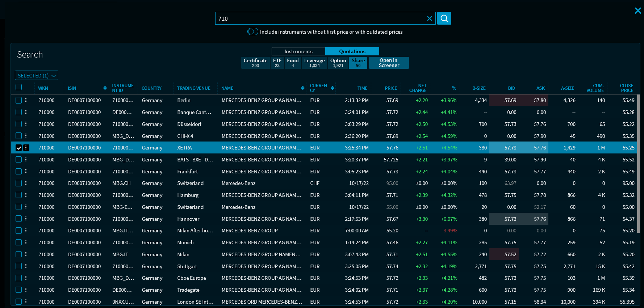The width and height of the screenshot is (644, 308).
Task: Expand the SELECTED (1) dropdown
Action: (x=37, y=76)
